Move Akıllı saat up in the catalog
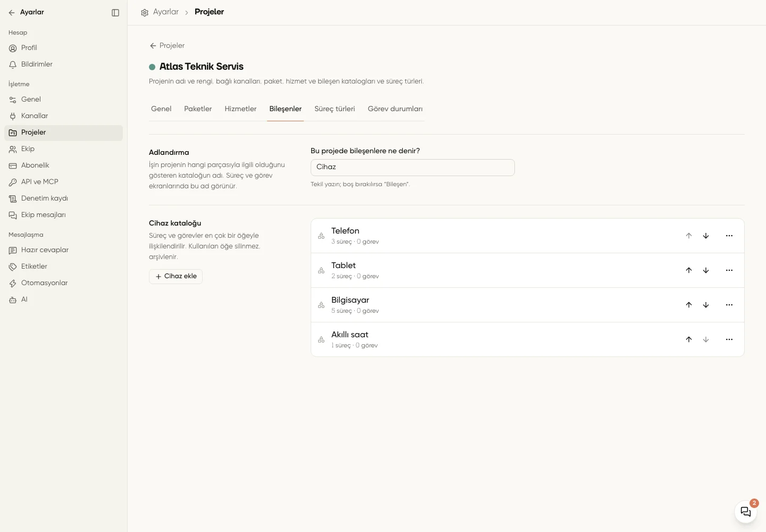Viewport: 766px width, 532px height. pyautogui.click(x=689, y=339)
